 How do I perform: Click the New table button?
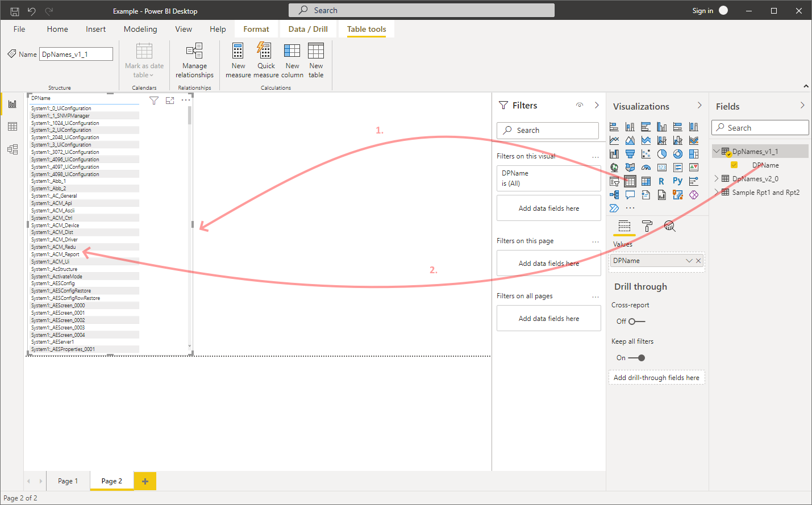[316, 60]
